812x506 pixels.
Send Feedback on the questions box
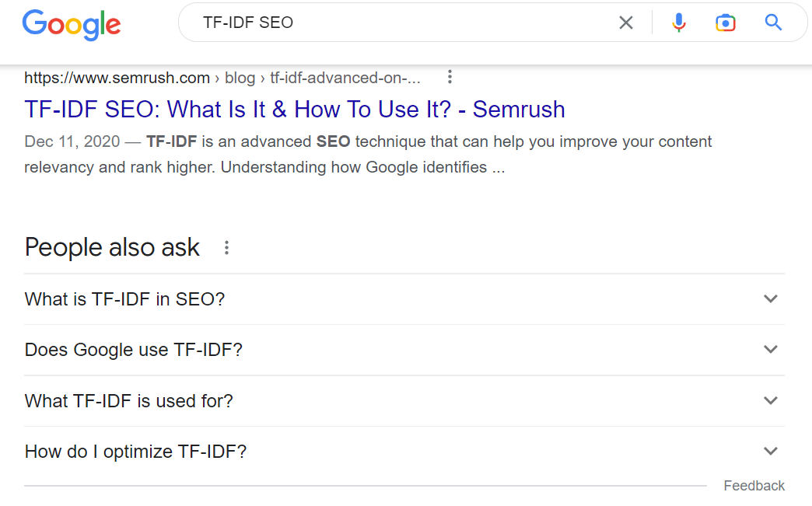coord(753,485)
